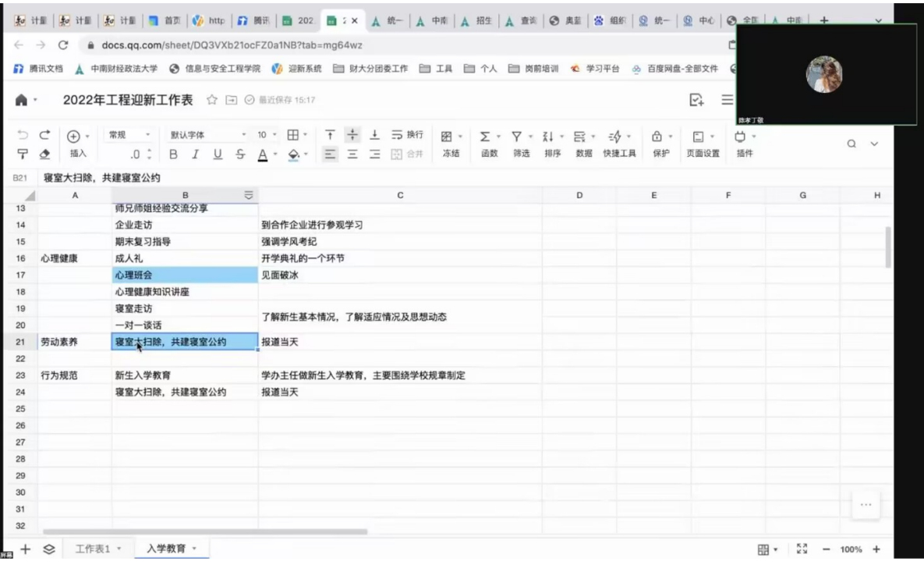
Task: Enter fullscreen view mode
Action: (802, 549)
